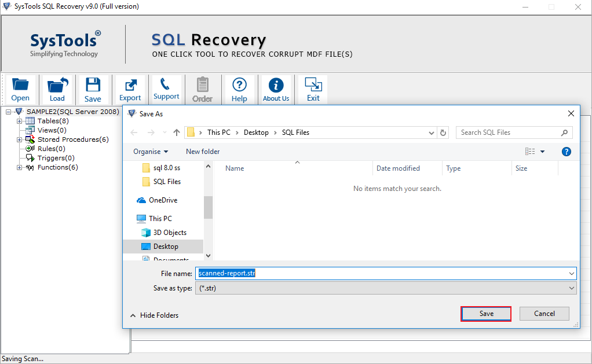592x364 pixels.
Task: Close the Save As dialog
Action: (x=571, y=113)
